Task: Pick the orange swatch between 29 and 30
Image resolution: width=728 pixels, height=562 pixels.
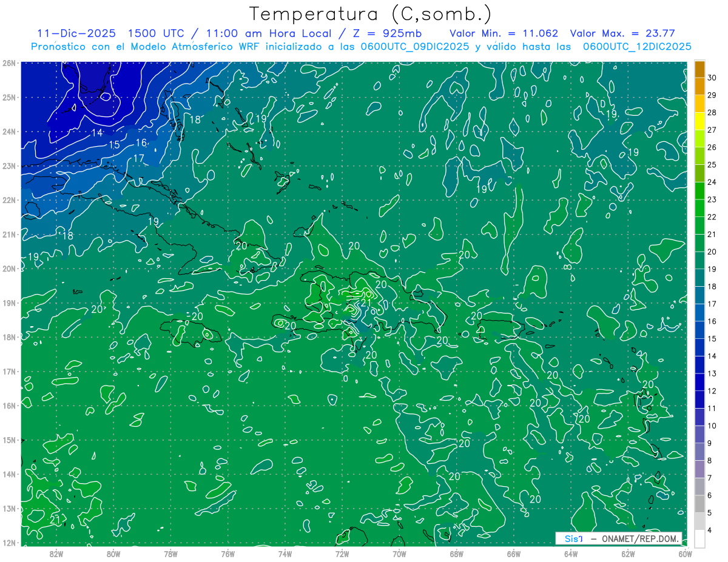Action: point(700,86)
